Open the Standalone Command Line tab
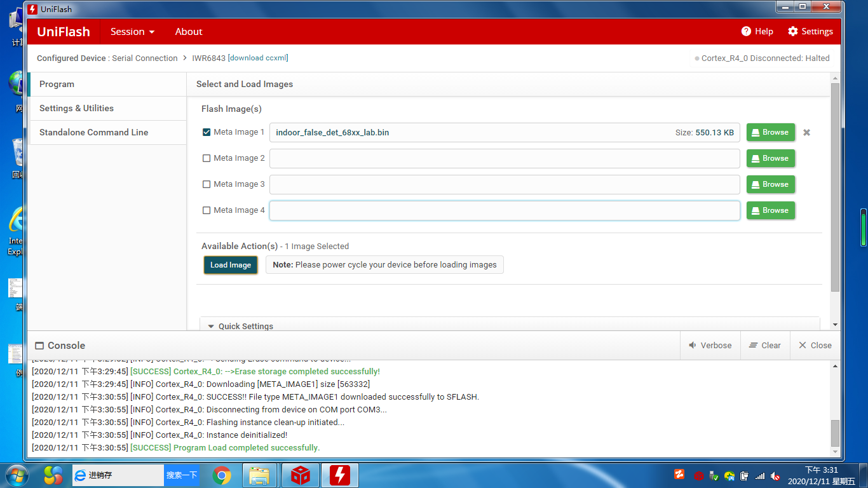 (107, 132)
